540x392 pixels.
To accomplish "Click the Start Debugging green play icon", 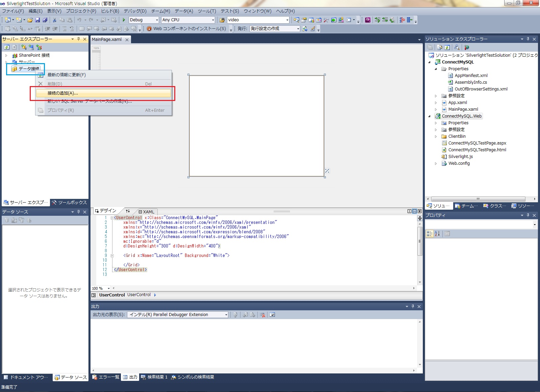I will click(x=124, y=20).
